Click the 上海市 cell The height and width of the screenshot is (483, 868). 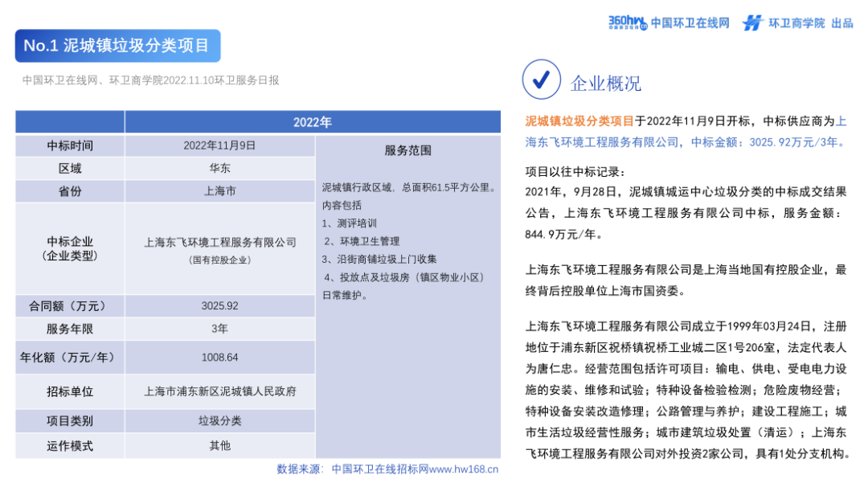[x=219, y=191]
